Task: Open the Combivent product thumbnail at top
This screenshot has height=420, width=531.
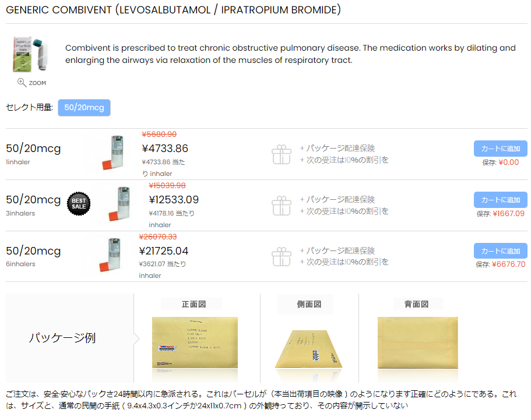Action: (x=30, y=54)
